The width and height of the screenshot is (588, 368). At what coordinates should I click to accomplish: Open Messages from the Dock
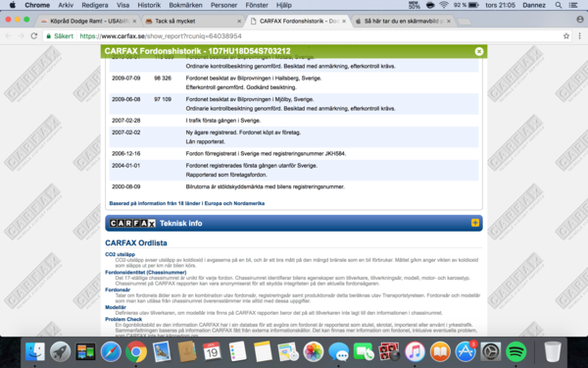point(339,352)
